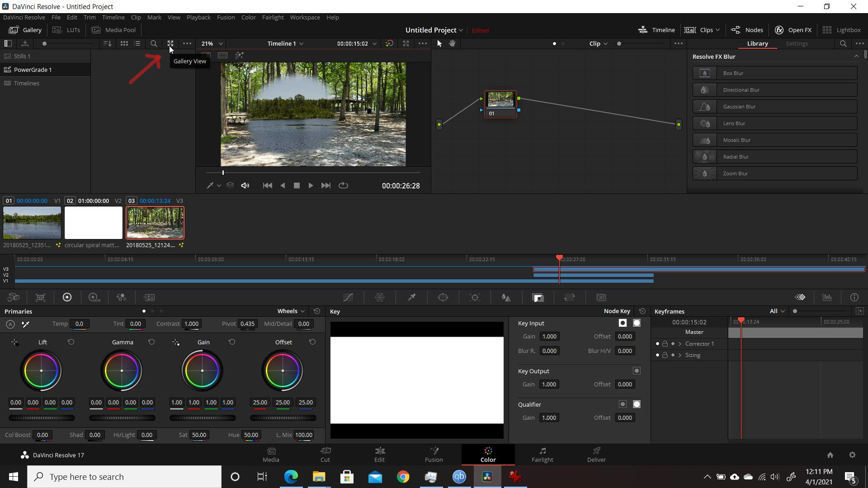This screenshot has height=488, width=868.
Task: Select the Qualifier eyedropper palette icon
Action: [411, 297]
